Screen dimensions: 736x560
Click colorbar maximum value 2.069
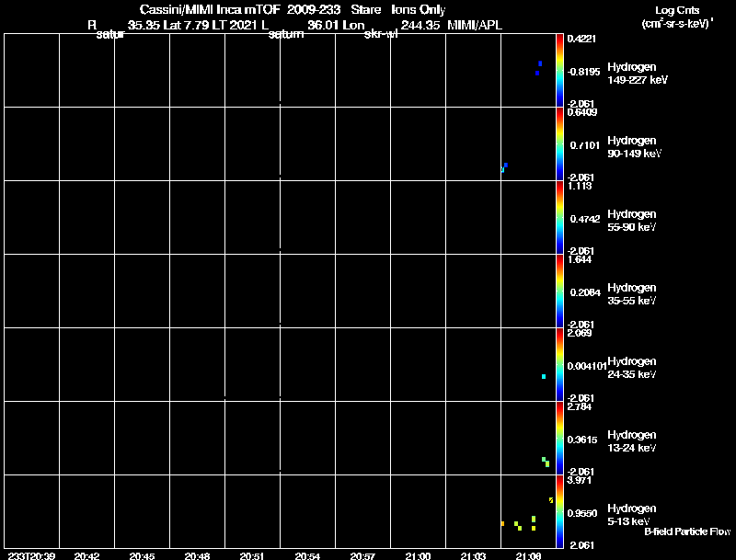click(x=580, y=333)
